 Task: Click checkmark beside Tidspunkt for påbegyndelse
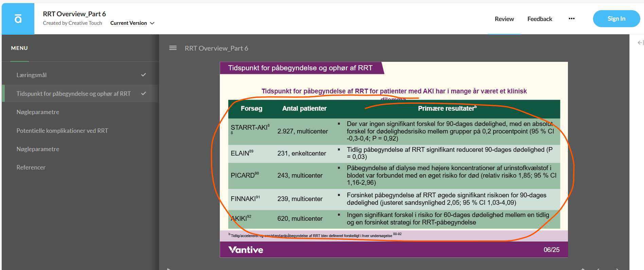144,93
